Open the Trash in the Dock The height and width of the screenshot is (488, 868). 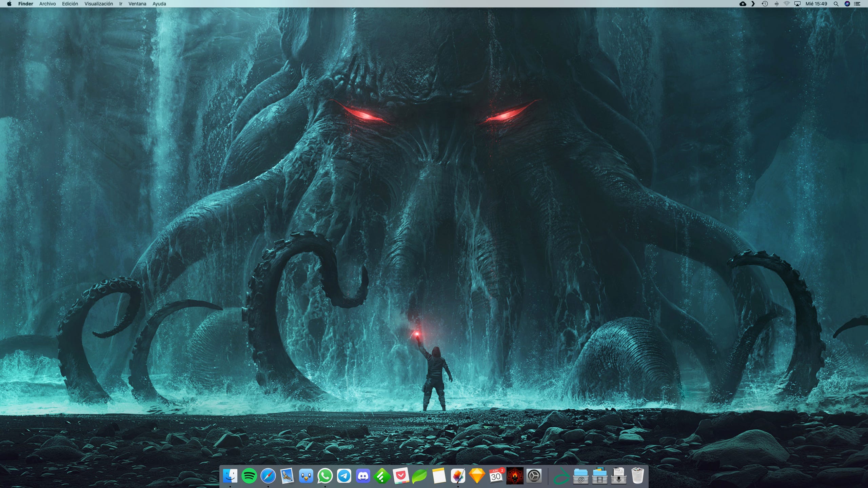637,476
